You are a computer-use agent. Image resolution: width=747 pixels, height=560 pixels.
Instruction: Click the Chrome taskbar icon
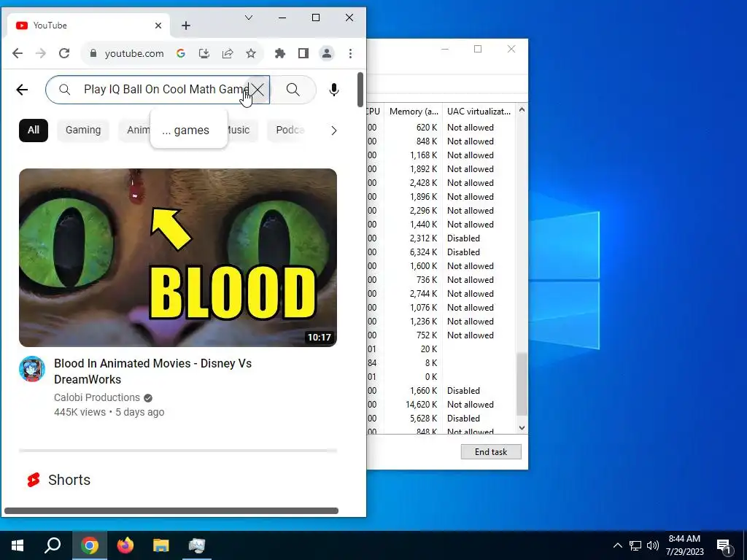(90, 545)
